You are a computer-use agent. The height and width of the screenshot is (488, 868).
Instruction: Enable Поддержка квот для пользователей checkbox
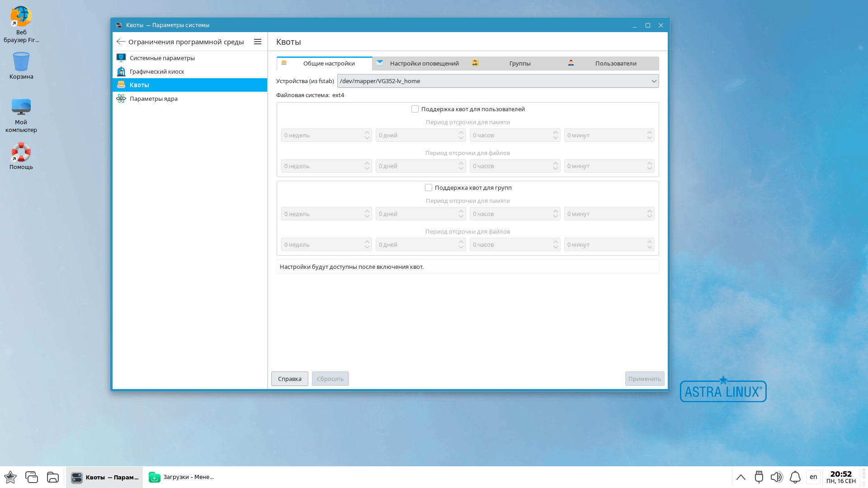(415, 109)
